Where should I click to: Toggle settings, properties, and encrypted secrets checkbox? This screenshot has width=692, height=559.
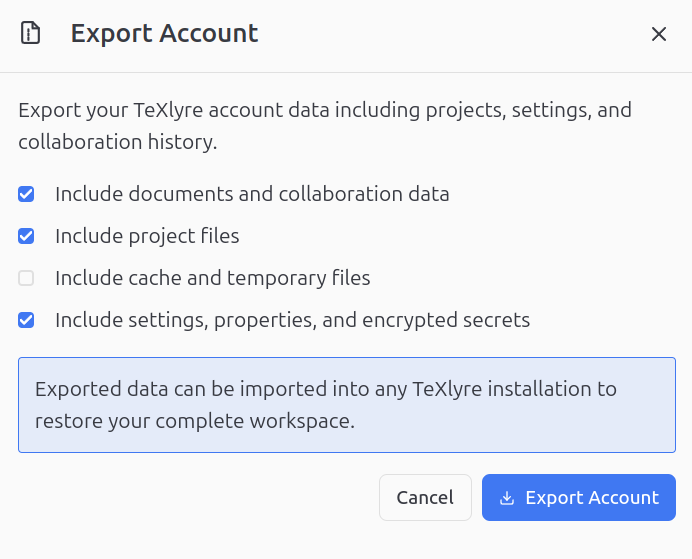[27, 321]
